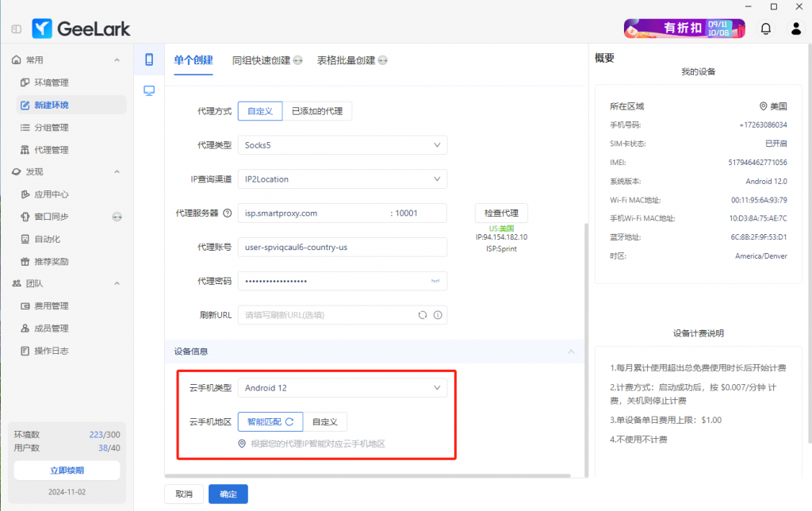This screenshot has height=511, width=812.
Task: Reveal the proxy password with eye icon
Action: pos(435,281)
